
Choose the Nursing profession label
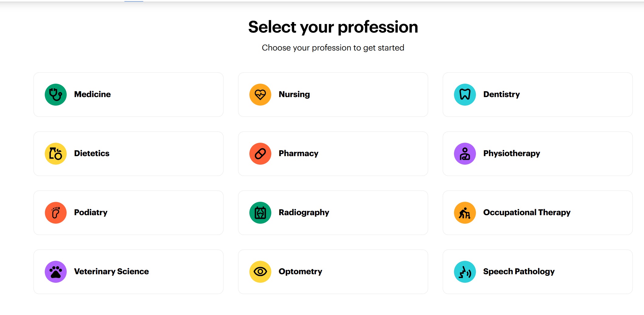294,94
